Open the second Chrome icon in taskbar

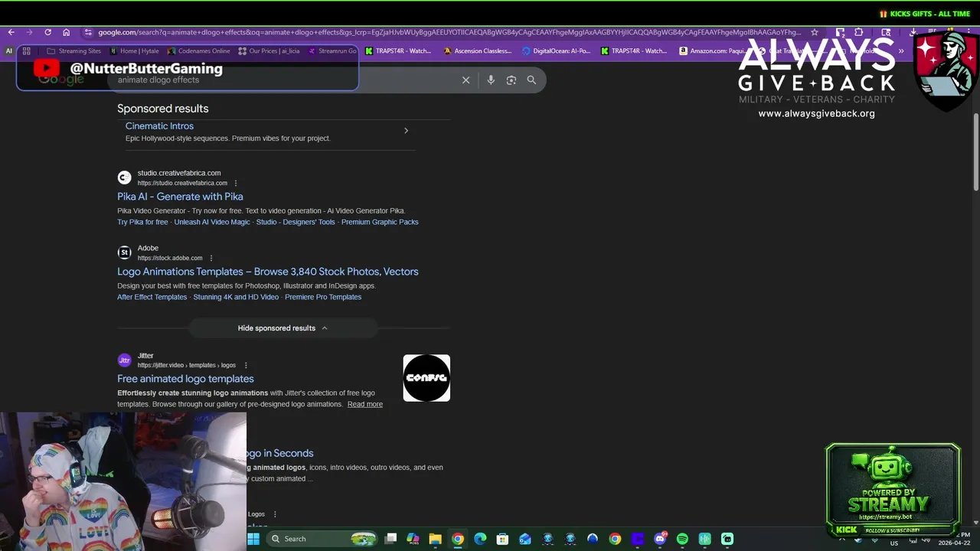tap(615, 539)
